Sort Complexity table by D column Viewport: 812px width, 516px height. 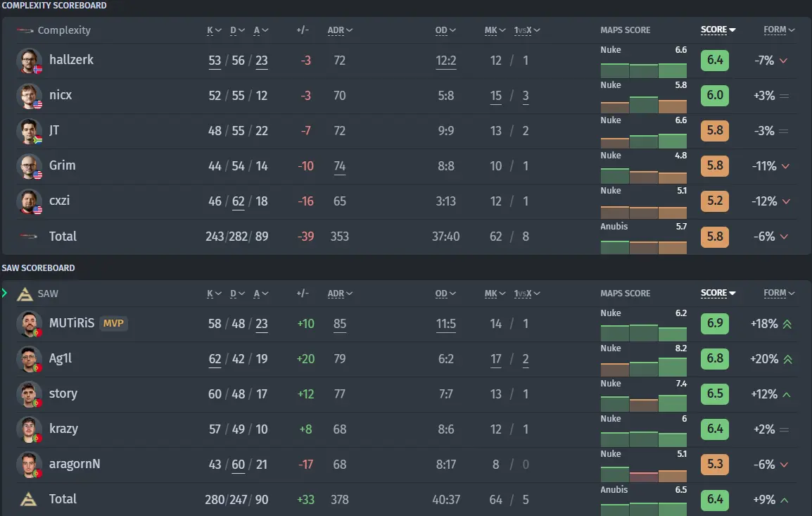click(237, 30)
